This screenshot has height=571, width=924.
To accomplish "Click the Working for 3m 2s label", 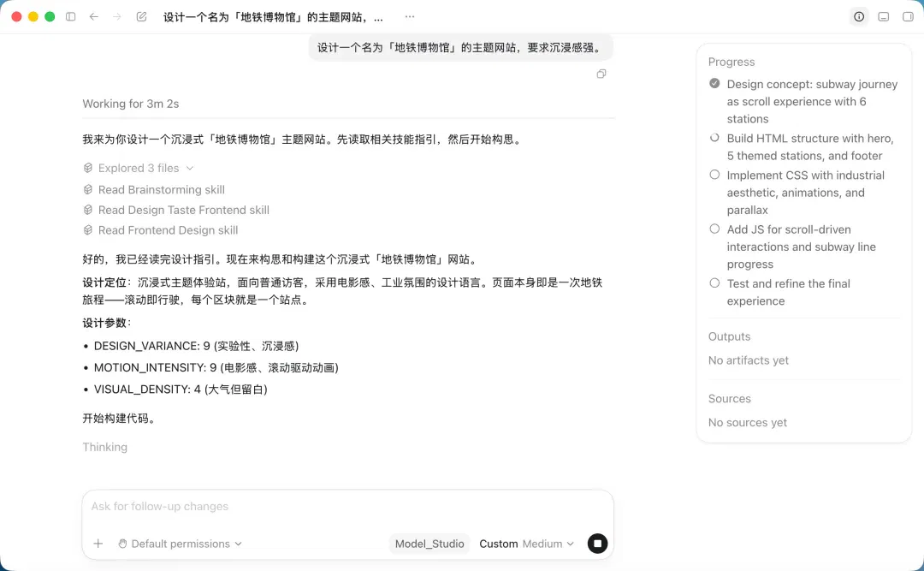I will (x=131, y=104).
